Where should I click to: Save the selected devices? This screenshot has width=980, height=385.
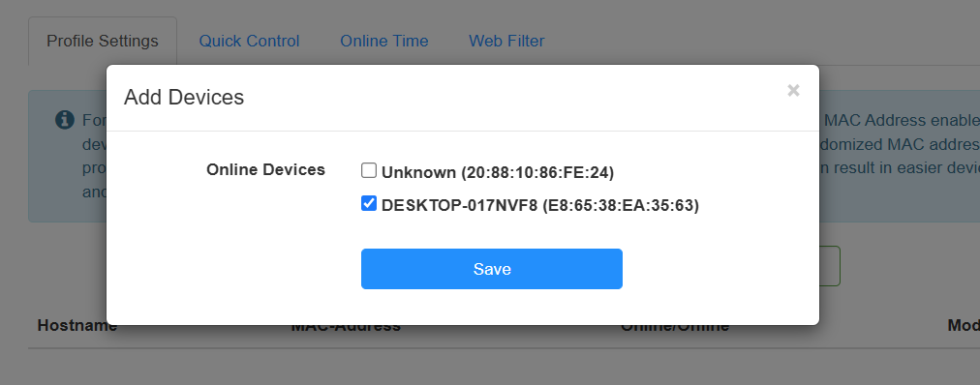[x=492, y=269]
